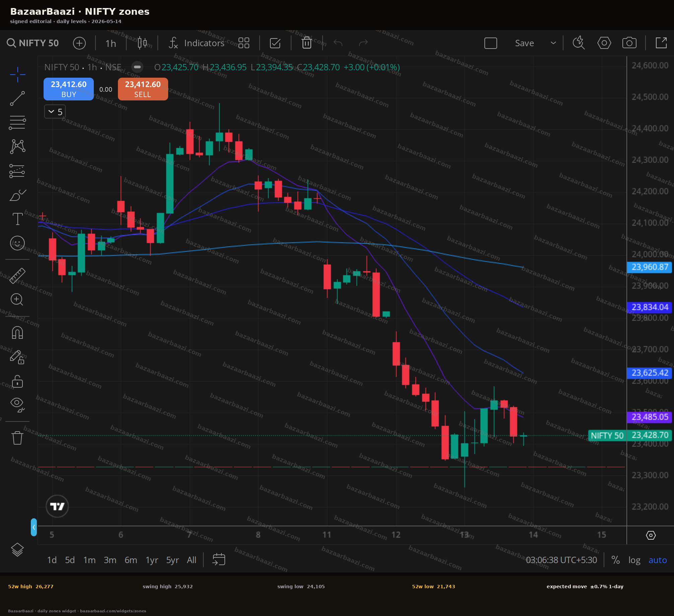
Task: Click the TradingView logo badge
Action: (57, 506)
